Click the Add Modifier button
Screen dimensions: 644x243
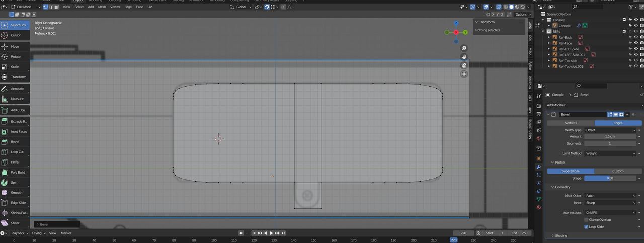point(556,105)
